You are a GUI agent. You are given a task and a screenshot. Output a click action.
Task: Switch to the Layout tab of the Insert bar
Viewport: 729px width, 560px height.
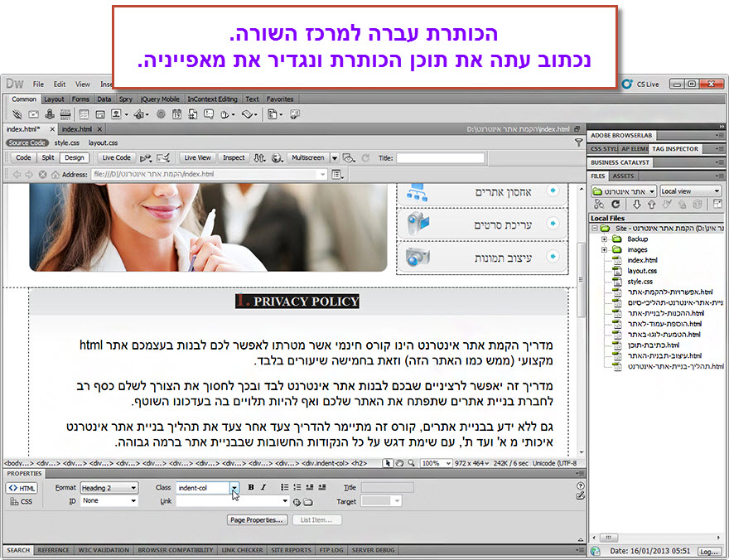click(x=53, y=99)
